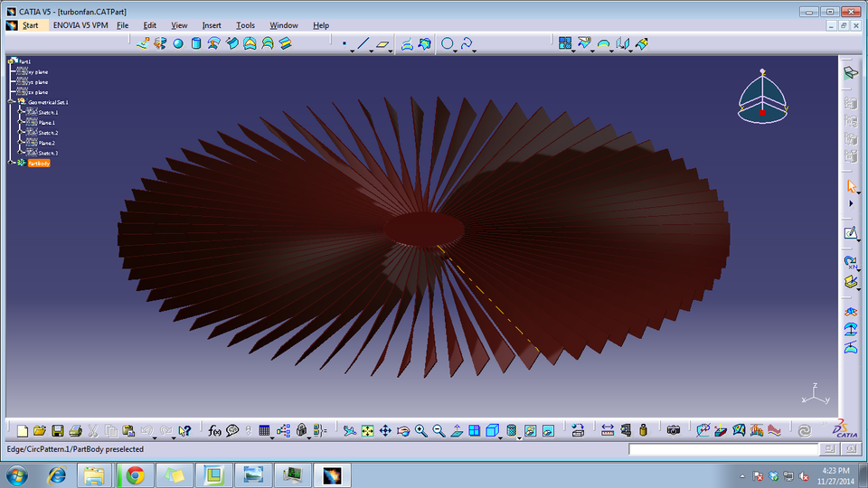This screenshot has width=868, height=488.
Task: Open the ENOVIA V5 VPM menu
Action: pyautogui.click(x=80, y=25)
